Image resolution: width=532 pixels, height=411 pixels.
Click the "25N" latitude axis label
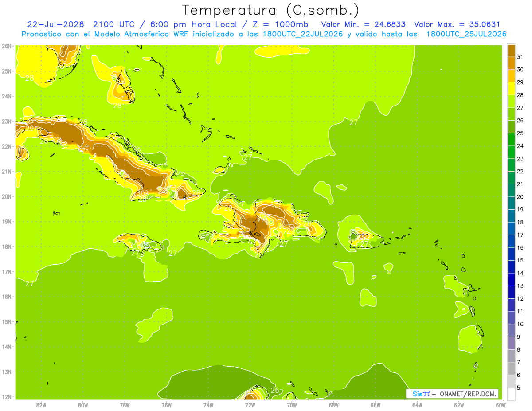[7, 71]
